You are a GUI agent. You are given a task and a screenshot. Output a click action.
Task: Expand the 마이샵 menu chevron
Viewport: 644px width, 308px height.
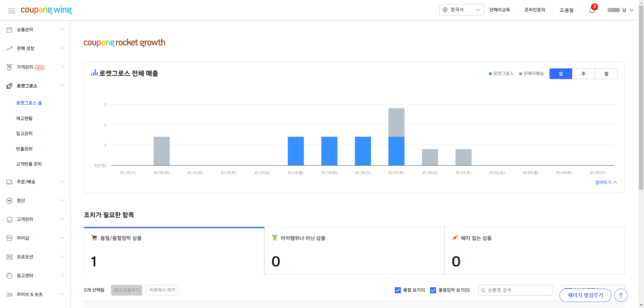click(62, 238)
